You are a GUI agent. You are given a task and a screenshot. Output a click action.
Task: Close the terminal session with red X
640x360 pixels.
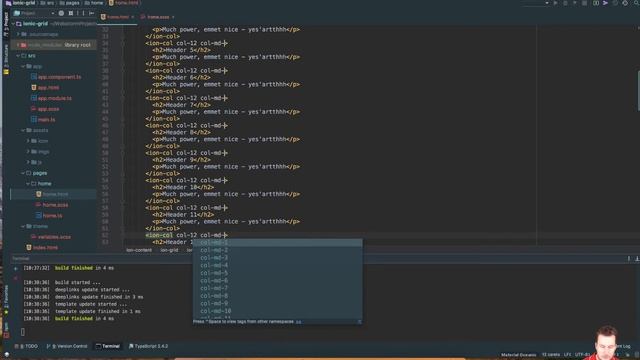click(16, 278)
